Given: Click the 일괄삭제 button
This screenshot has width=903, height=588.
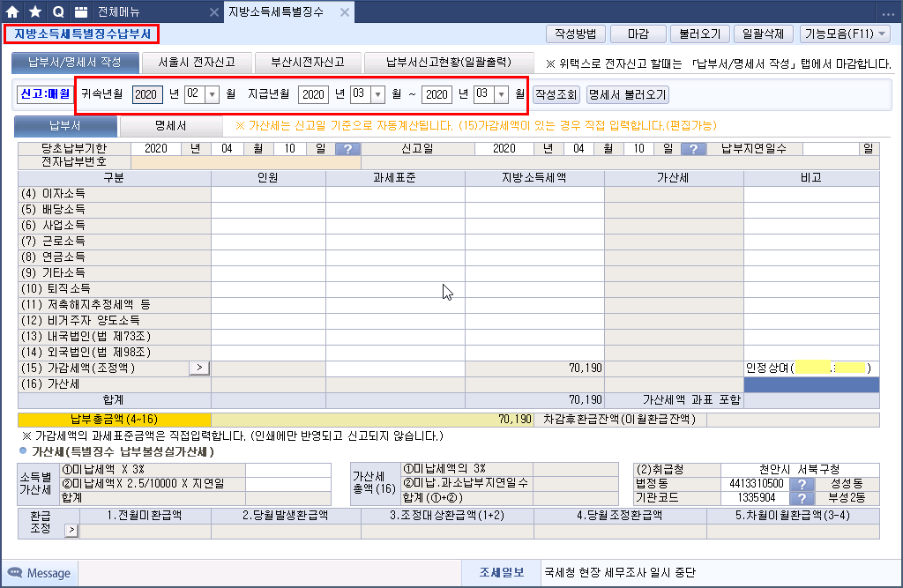Looking at the screenshot, I should click(x=763, y=34).
